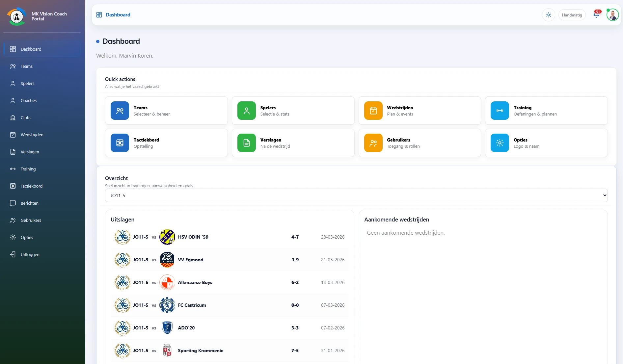
Task: Open the Gebruikers Toegang & rollen card
Action: 420,143
